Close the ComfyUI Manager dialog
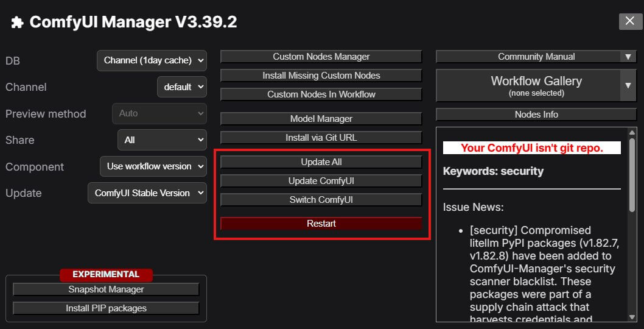The image size is (644, 329). click(631, 21)
